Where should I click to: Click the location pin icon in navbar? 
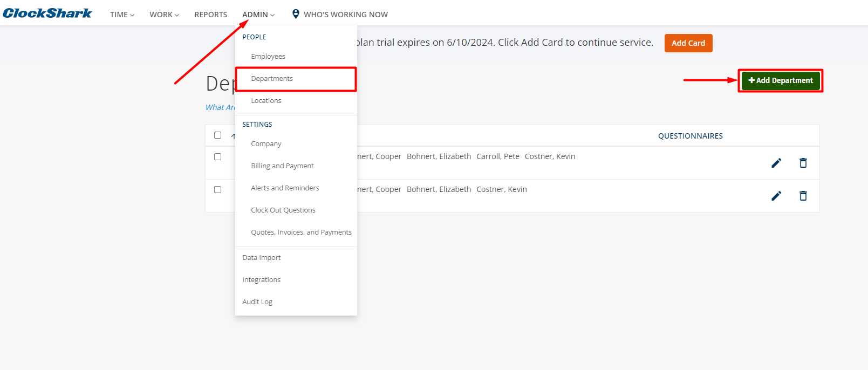[296, 14]
